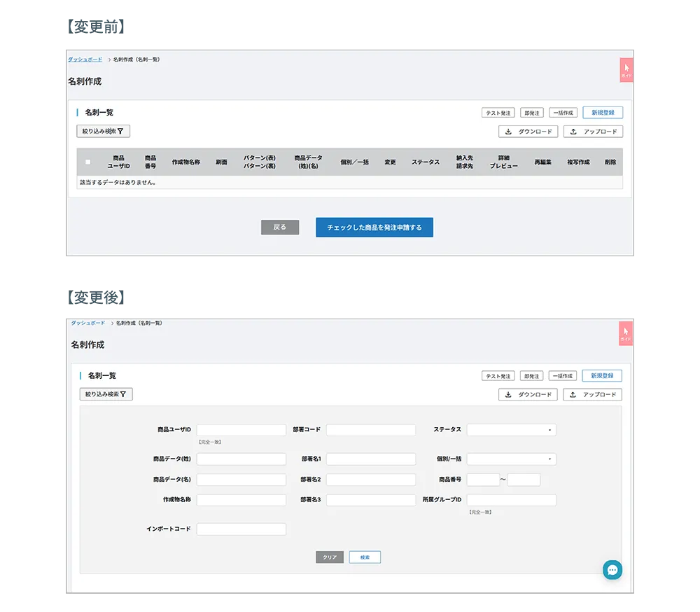Focus the 商品データ(姓) input field
Screen dimensions: 700x612
241,459
